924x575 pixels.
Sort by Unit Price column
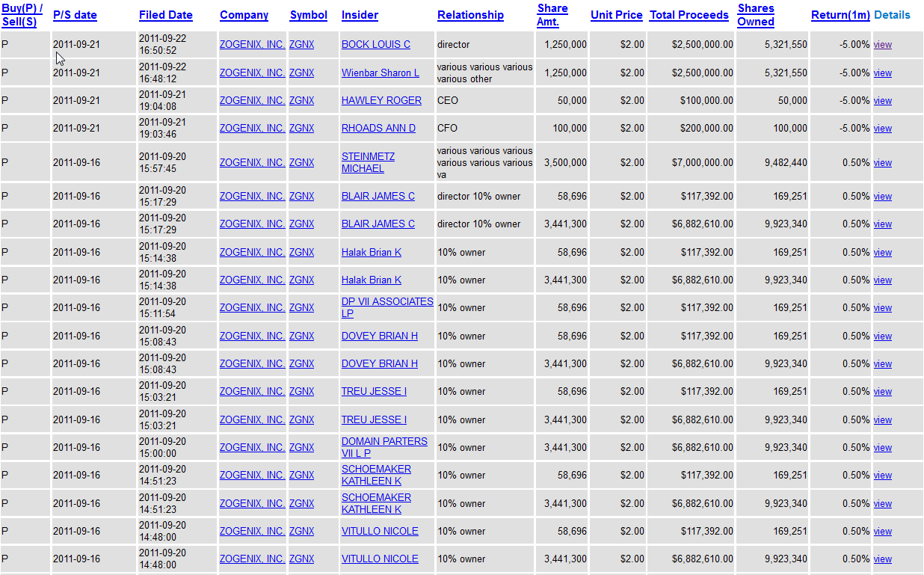point(616,14)
